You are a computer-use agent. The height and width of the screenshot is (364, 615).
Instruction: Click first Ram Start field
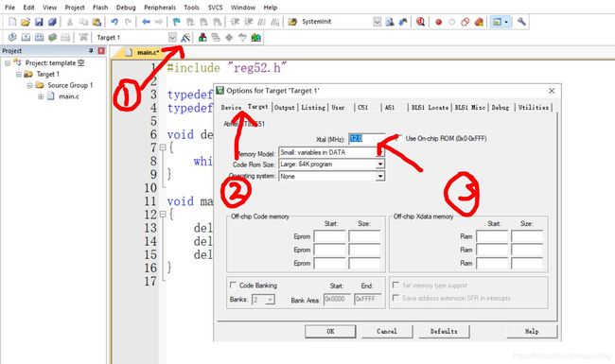[492, 236]
